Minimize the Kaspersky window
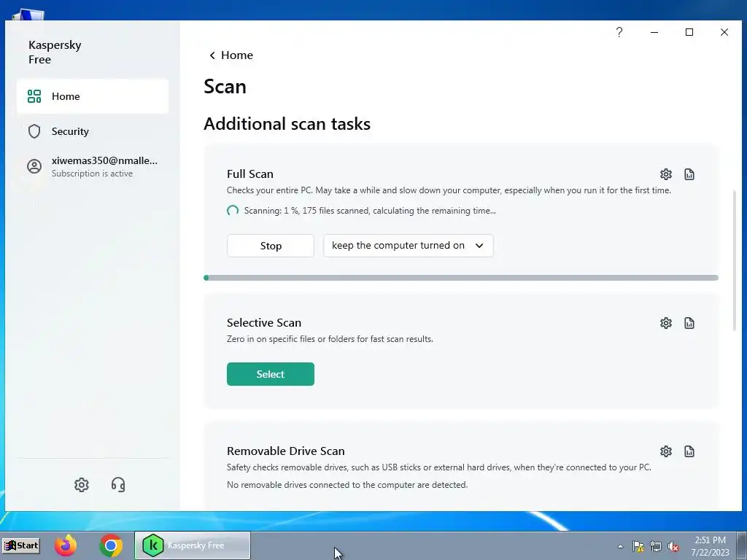The width and height of the screenshot is (747, 560). click(x=654, y=32)
